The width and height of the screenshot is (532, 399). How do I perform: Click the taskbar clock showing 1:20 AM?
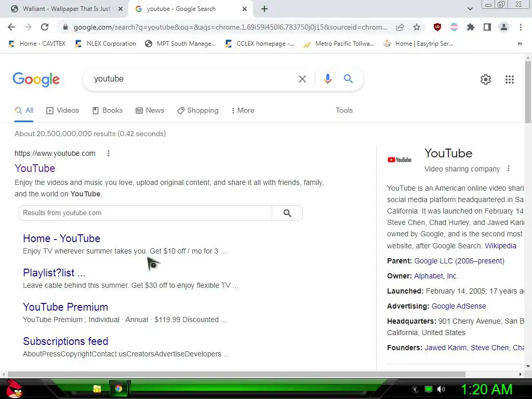486,390
